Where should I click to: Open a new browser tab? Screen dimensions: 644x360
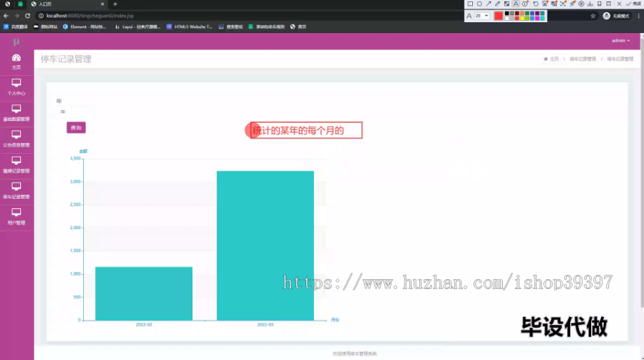(115, 4)
